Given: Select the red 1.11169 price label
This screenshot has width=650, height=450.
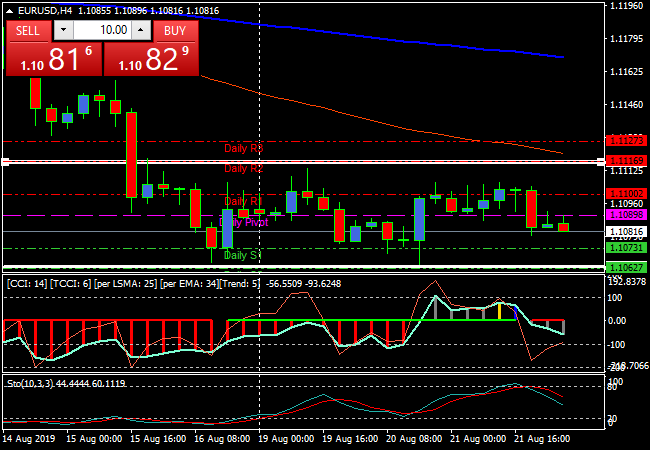Looking at the screenshot, I should [627, 160].
